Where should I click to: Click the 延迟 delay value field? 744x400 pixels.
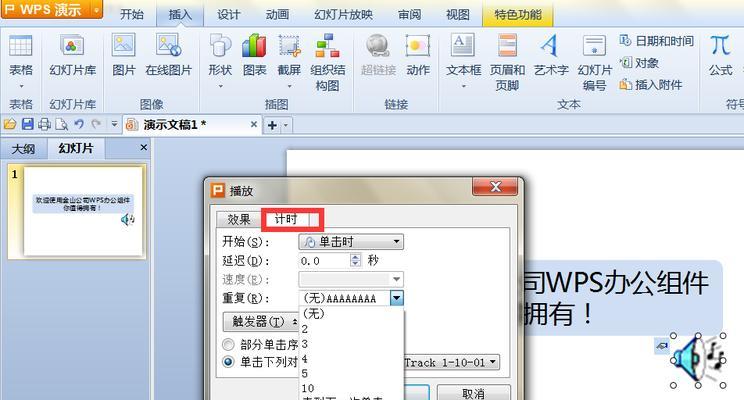[x=325, y=260]
